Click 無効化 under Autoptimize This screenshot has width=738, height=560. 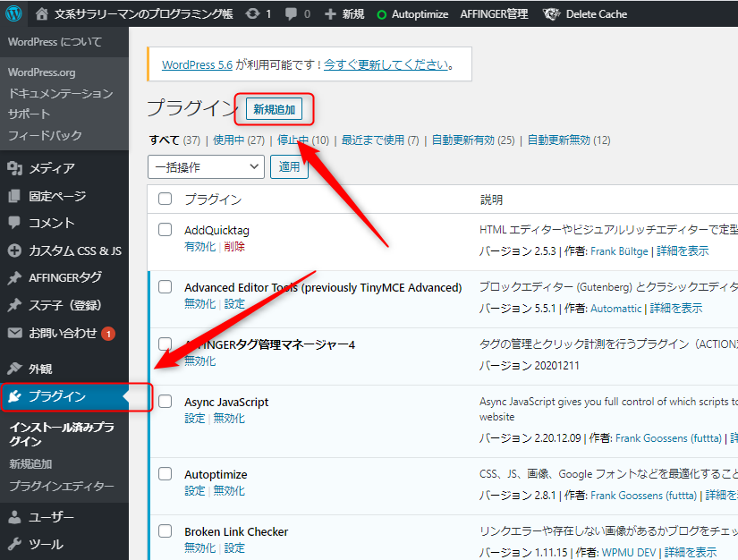pos(229,491)
